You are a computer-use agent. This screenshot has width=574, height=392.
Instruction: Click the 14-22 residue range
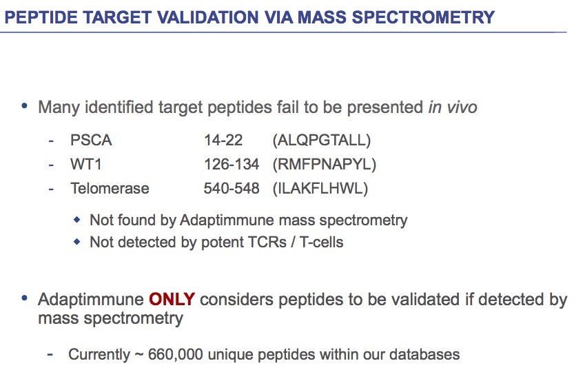pos(223,141)
